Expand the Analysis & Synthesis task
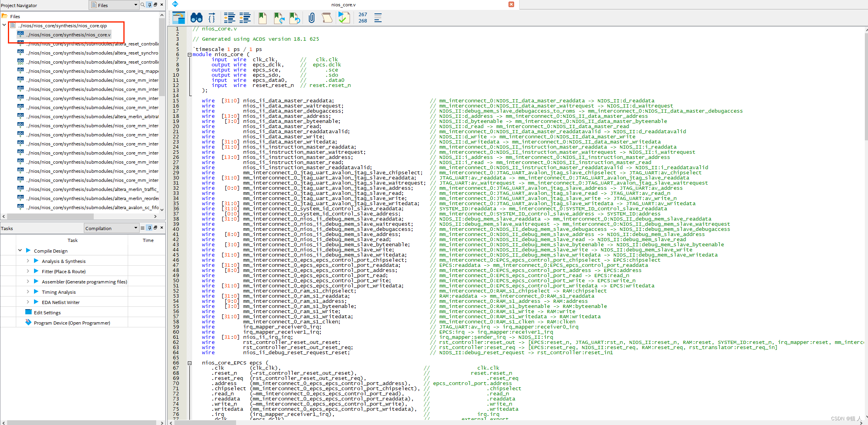868x425 pixels. pos(28,261)
